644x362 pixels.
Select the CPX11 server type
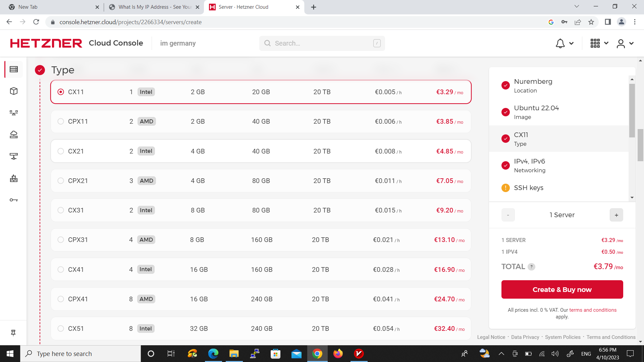pyautogui.click(x=261, y=121)
